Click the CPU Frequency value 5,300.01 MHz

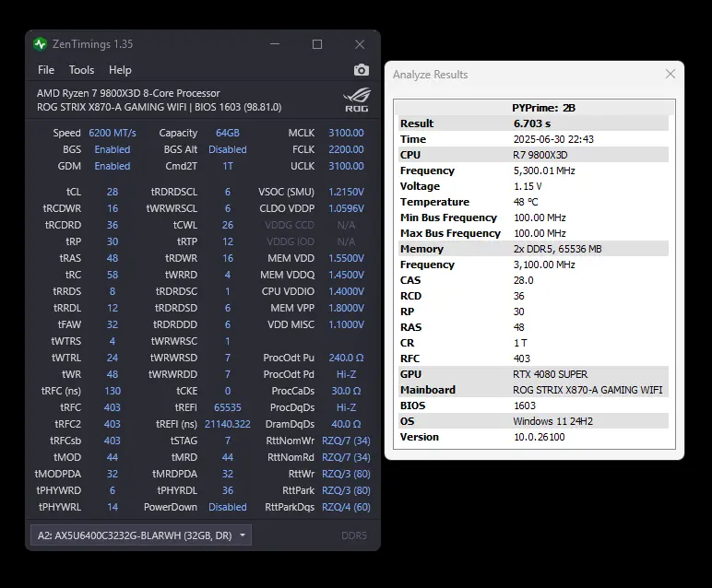point(544,171)
